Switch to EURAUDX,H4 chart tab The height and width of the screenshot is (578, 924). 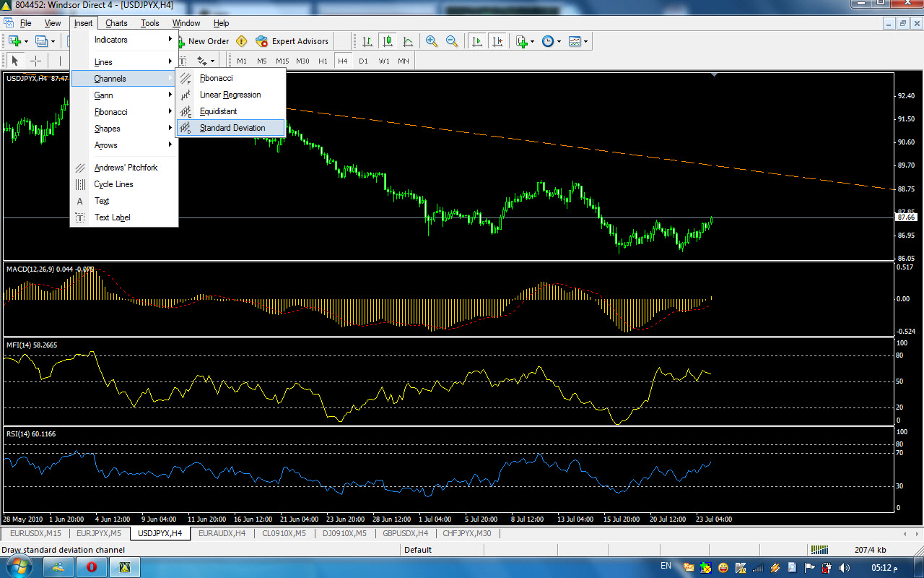[x=222, y=533]
